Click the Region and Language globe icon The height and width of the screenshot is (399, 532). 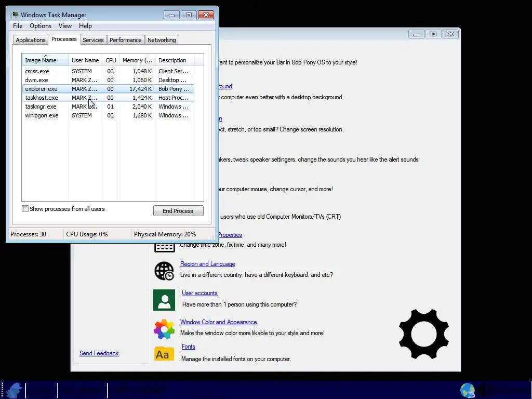[164, 271]
